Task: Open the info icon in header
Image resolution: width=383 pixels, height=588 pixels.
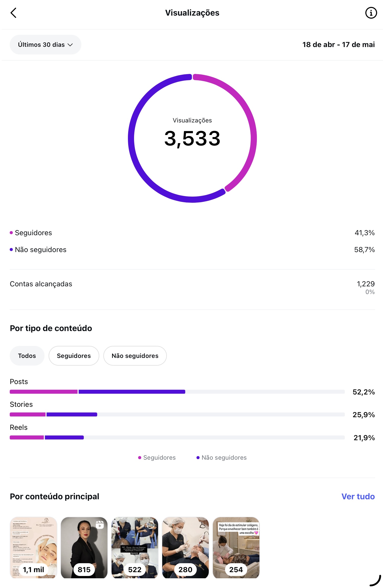Action: (371, 13)
